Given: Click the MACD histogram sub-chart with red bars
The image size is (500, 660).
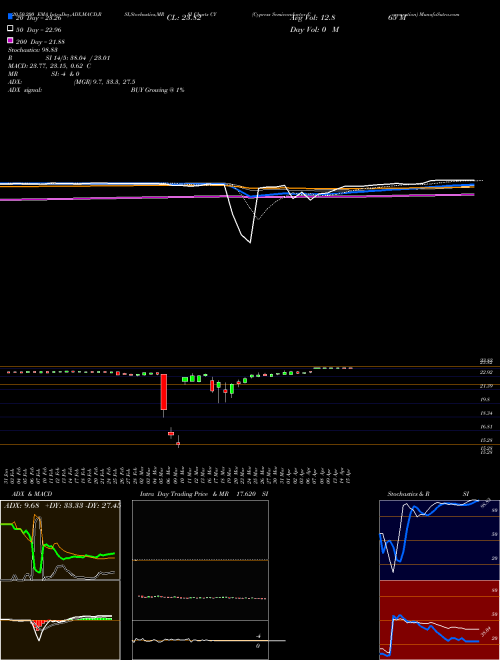Looking at the screenshot, I should point(60,620).
